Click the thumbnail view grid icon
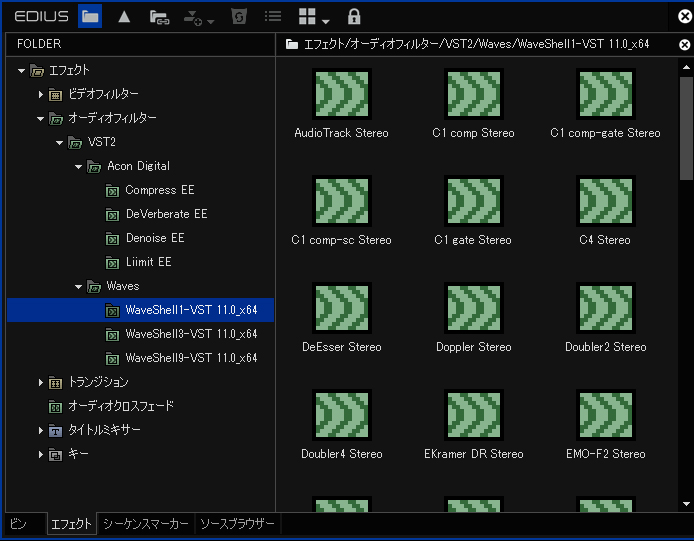The width and height of the screenshot is (694, 541). [307, 16]
